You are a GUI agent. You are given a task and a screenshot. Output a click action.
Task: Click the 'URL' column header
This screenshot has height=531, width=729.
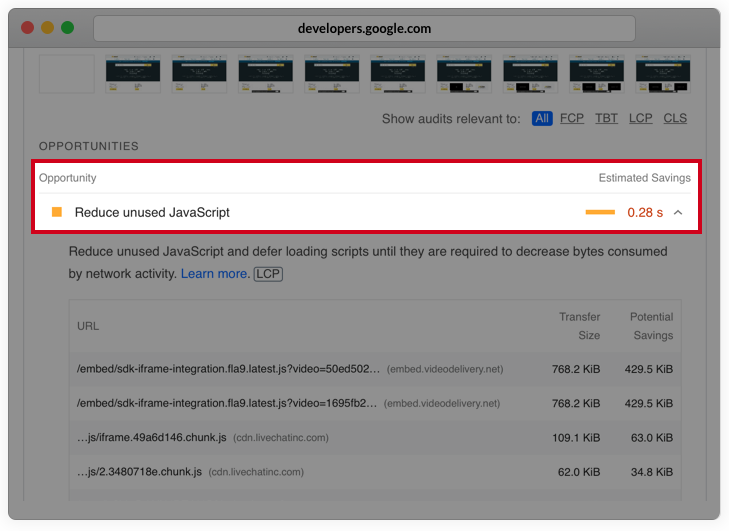click(x=88, y=326)
